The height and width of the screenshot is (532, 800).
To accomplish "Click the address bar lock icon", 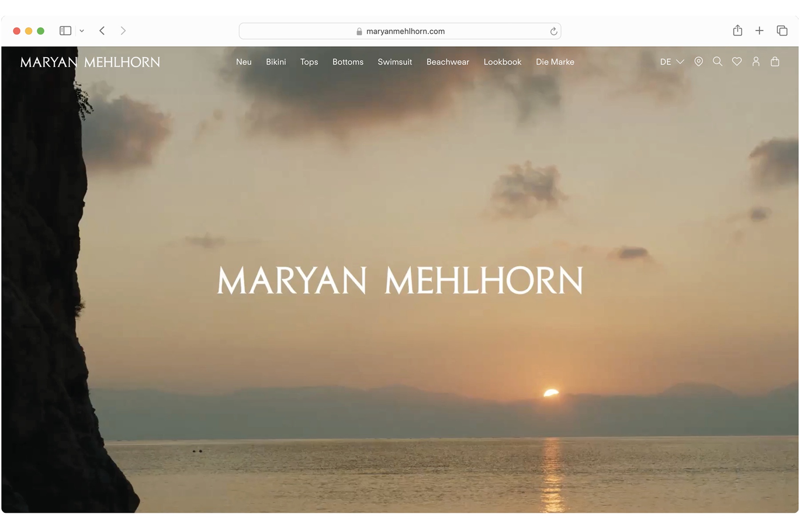I will point(359,32).
